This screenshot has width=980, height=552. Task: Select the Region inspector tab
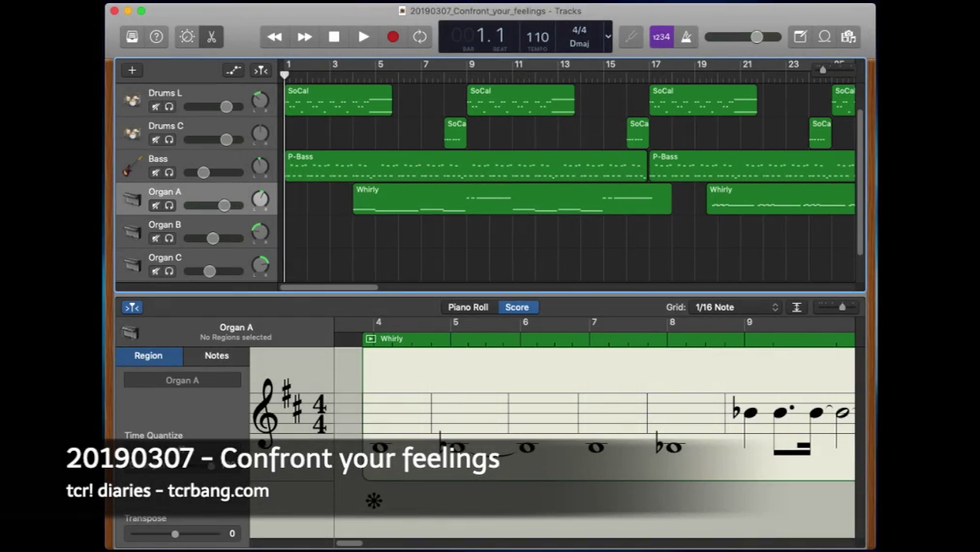click(149, 355)
